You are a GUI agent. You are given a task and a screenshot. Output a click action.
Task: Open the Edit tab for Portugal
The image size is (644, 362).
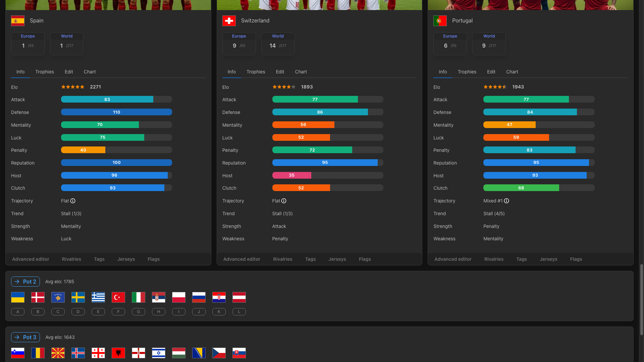[491, 72]
